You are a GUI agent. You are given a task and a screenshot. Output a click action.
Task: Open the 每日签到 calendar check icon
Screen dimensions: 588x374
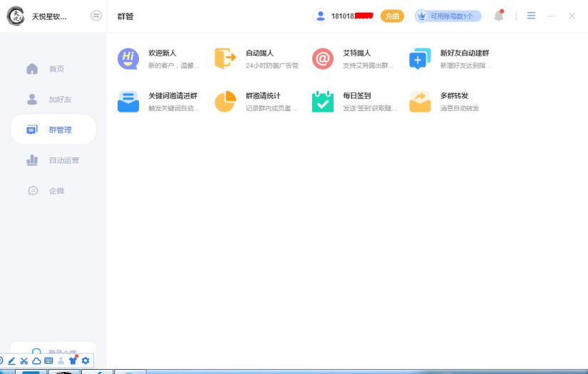pos(323,101)
